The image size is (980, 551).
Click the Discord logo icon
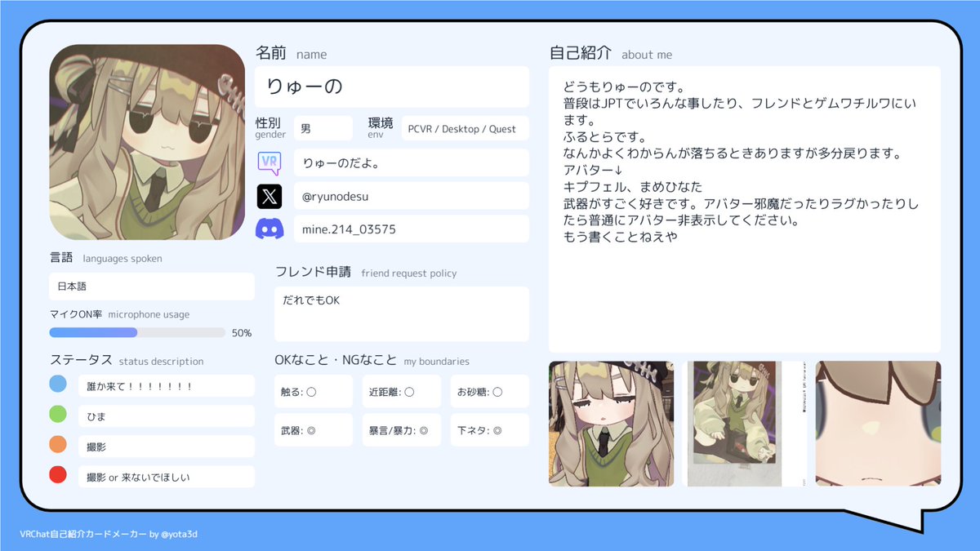point(269,229)
